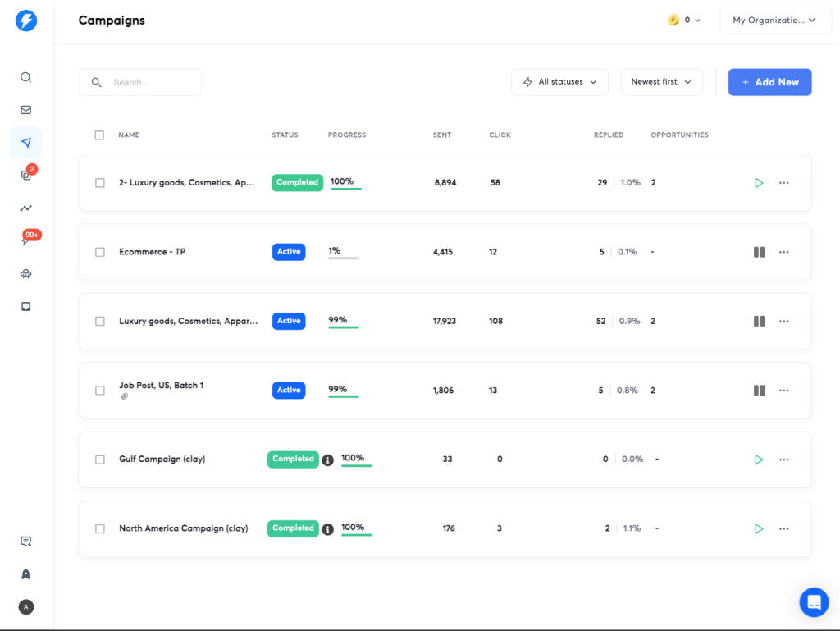Expand the credits dropdown chevron beside 0

pyautogui.click(x=697, y=21)
